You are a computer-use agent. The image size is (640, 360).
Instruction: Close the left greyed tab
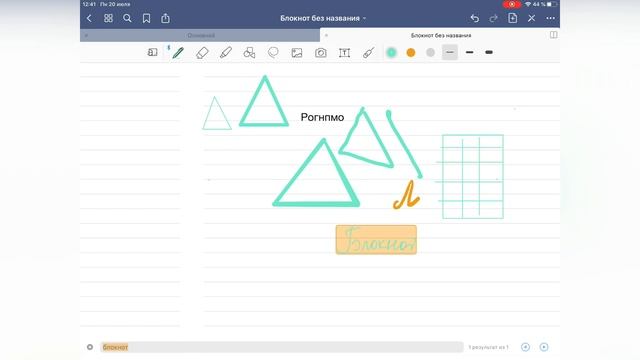pyautogui.click(x=86, y=36)
